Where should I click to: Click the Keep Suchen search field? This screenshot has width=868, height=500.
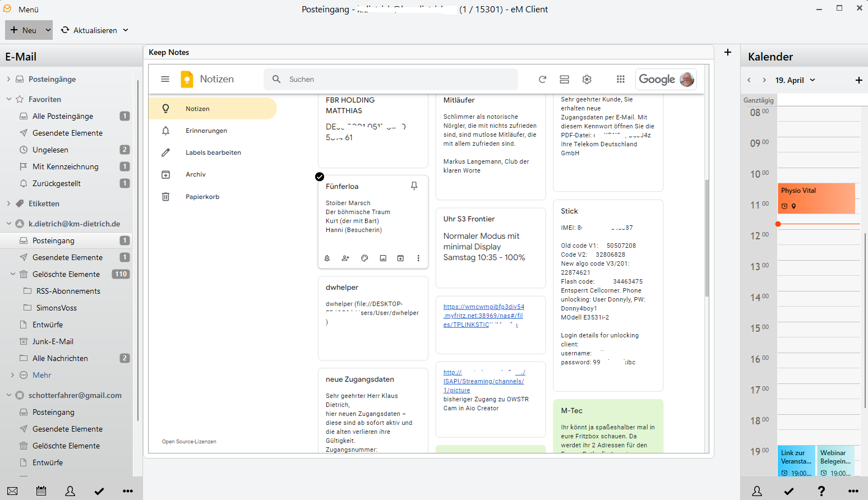coord(391,80)
